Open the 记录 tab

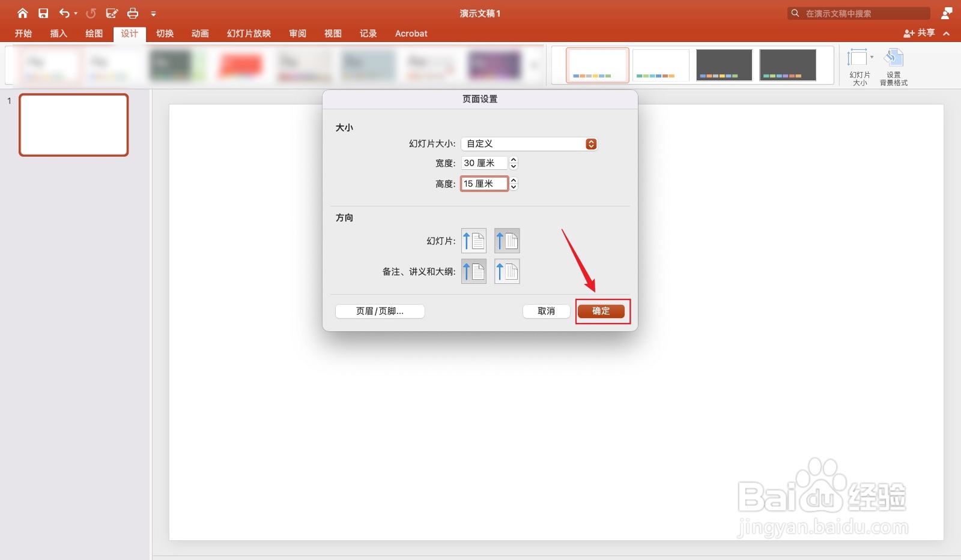[x=368, y=34]
